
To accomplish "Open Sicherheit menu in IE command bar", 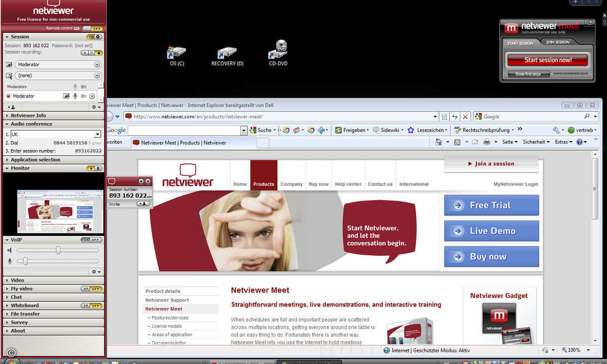I will [x=536, y=142].
